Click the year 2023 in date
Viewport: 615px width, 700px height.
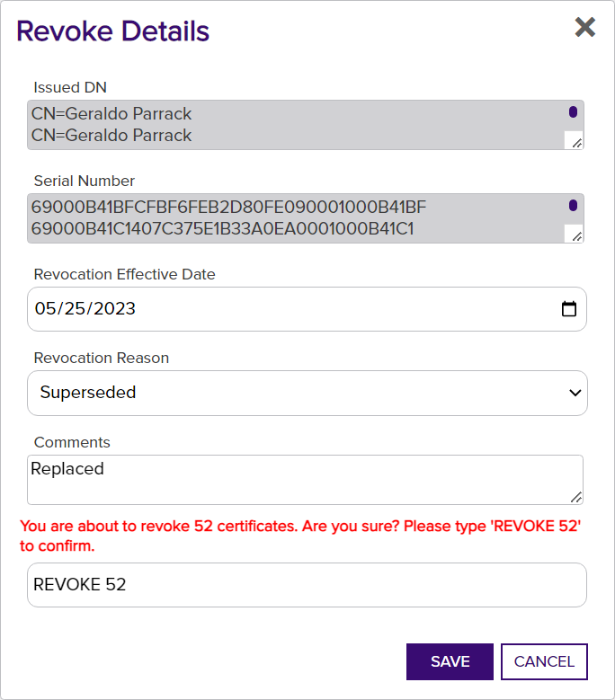point(114,308)
